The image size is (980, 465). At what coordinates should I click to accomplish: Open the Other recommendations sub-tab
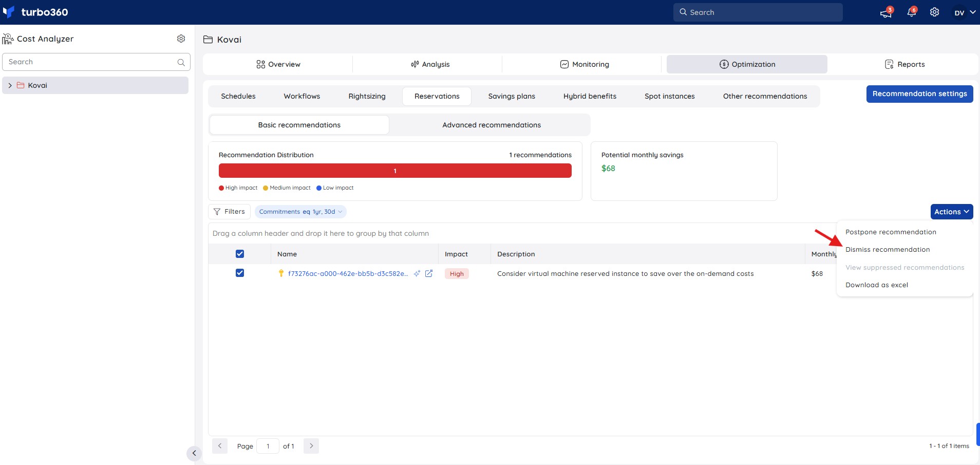(765, 96)
